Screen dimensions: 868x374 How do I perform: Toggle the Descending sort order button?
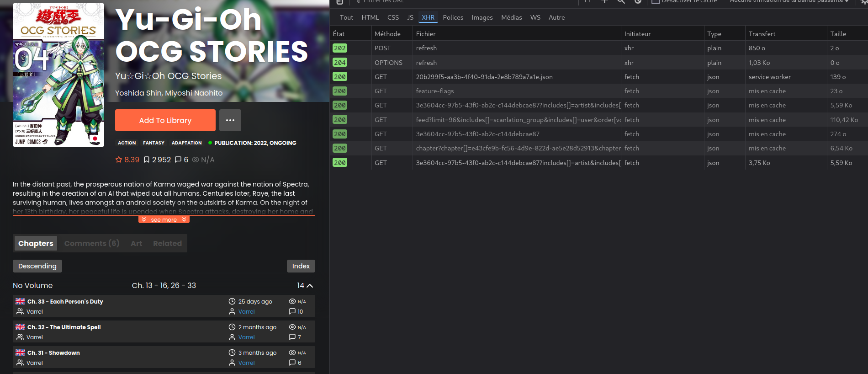(37, 266)
